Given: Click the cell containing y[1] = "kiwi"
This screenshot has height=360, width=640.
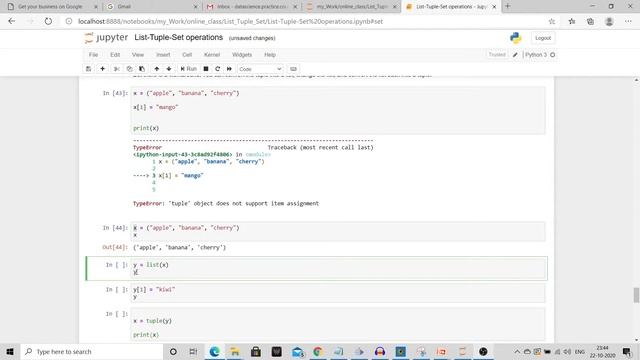Looking at the screenshot, I should pos(338,293).
